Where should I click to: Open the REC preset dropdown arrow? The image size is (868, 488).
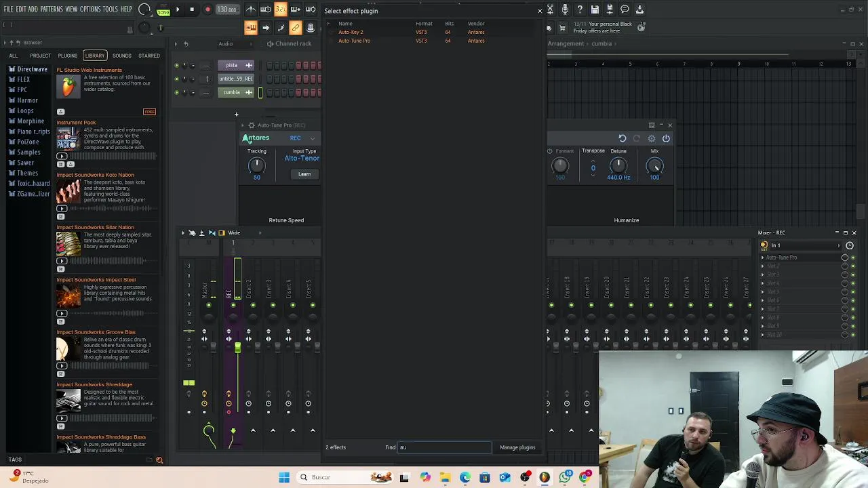(x=312, y=138)
